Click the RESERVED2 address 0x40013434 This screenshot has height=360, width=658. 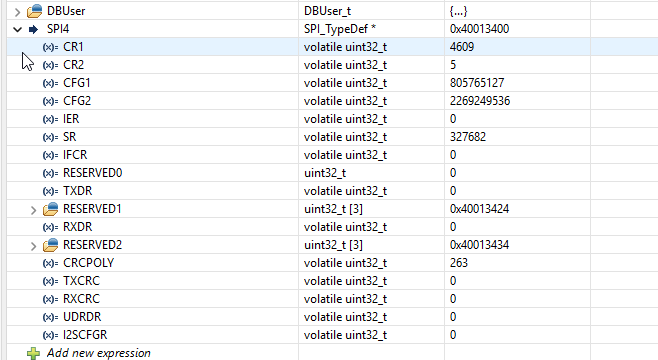(479, 245)
